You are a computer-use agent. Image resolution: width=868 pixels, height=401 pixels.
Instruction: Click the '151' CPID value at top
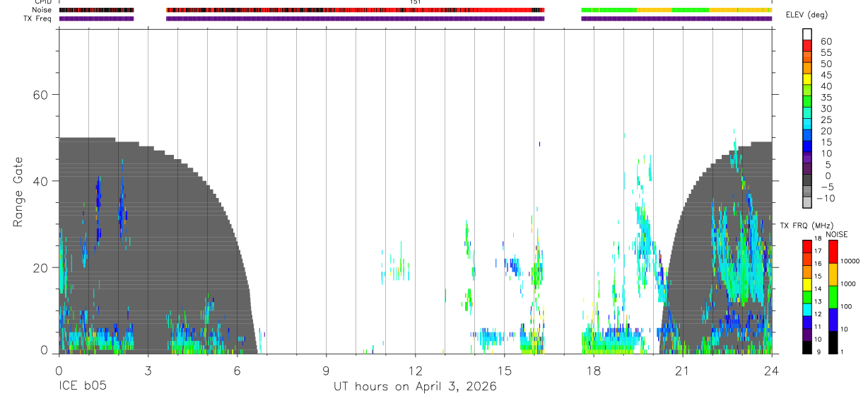[416, 2]
